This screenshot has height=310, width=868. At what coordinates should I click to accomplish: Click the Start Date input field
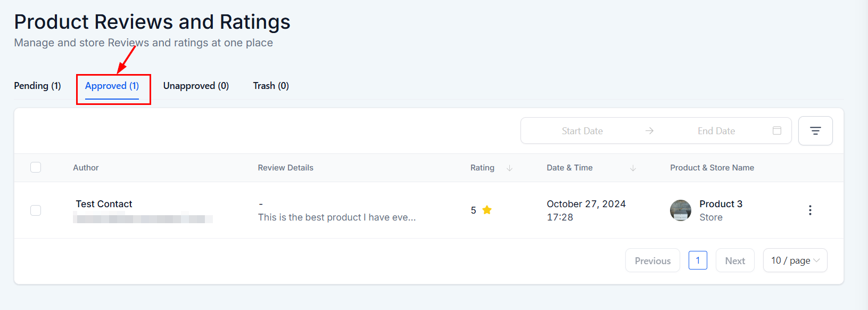pos(582,131)
